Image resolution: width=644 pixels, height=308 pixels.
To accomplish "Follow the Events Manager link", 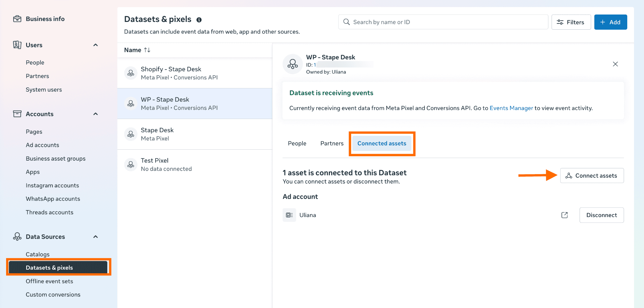I will pyautogui.click(x=511, y=108).
